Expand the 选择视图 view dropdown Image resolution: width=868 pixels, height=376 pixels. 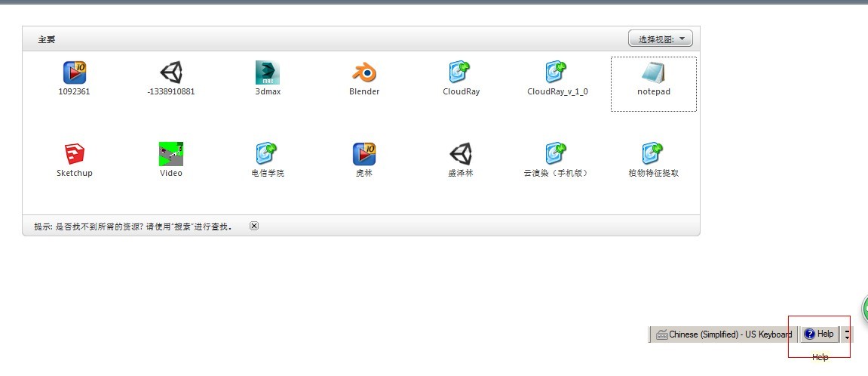point(661,39)
